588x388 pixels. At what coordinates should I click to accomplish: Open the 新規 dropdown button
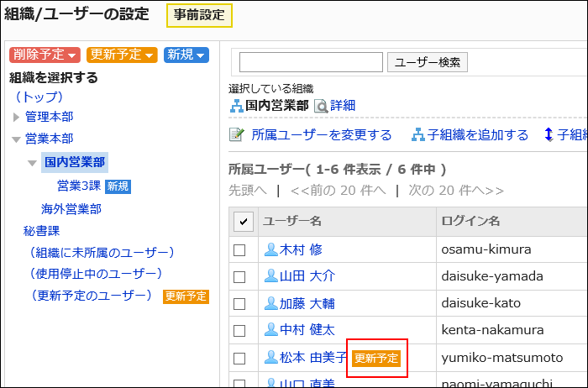[x=186, y=55]
